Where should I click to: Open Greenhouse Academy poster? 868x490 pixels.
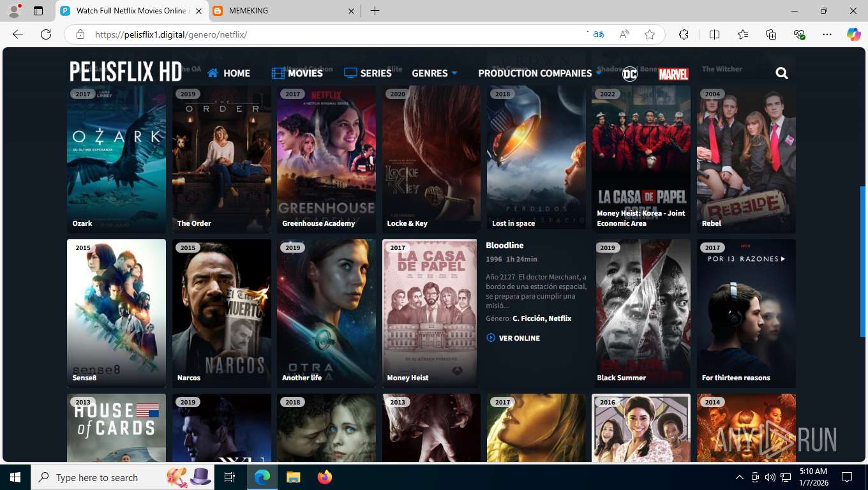[326, 160]
